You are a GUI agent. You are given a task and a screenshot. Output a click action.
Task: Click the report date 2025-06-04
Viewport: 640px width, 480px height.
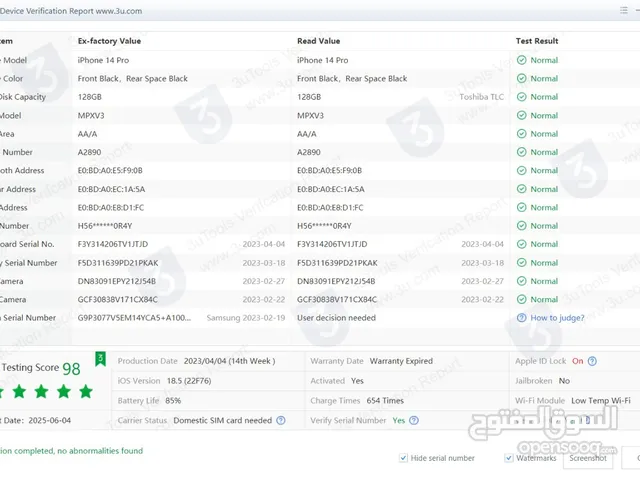pos(49,420)
